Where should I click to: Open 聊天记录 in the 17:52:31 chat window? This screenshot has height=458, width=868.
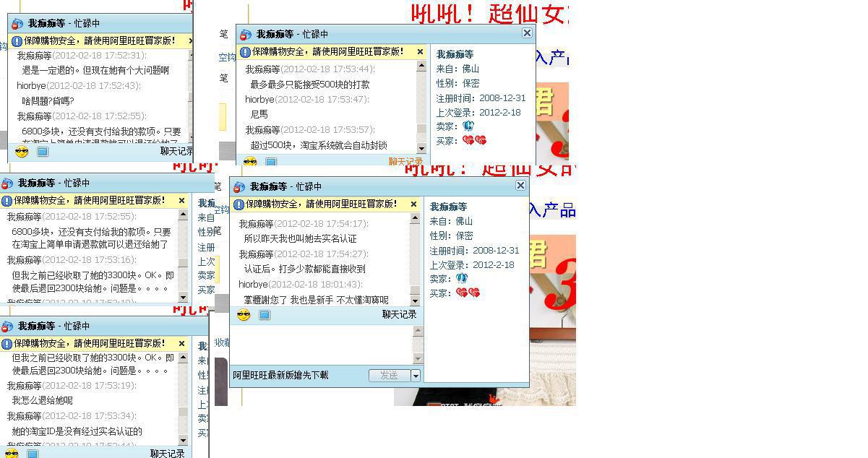(x=176, y=151)
